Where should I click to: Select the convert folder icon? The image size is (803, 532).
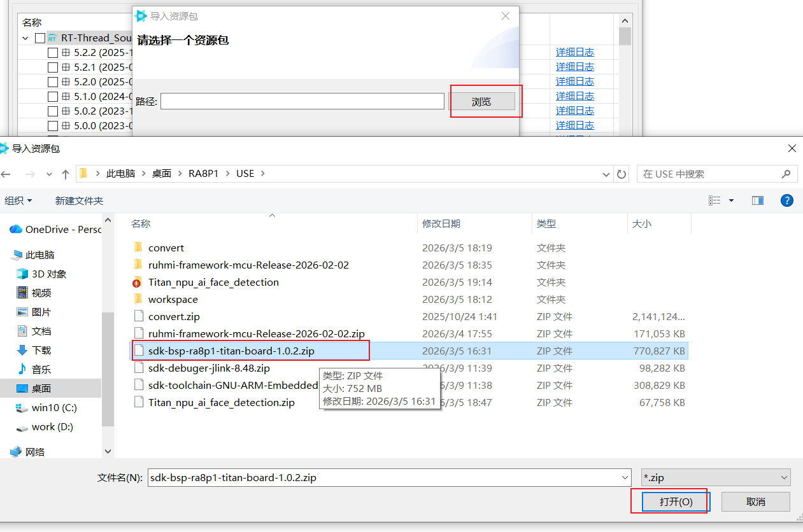tap(139, 248)
